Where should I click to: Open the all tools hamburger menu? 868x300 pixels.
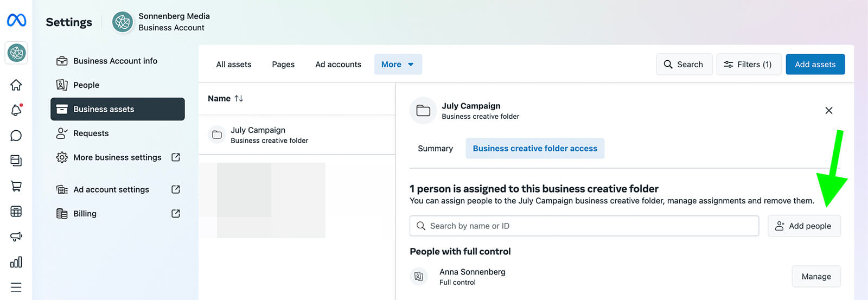[x=16, y=287]
